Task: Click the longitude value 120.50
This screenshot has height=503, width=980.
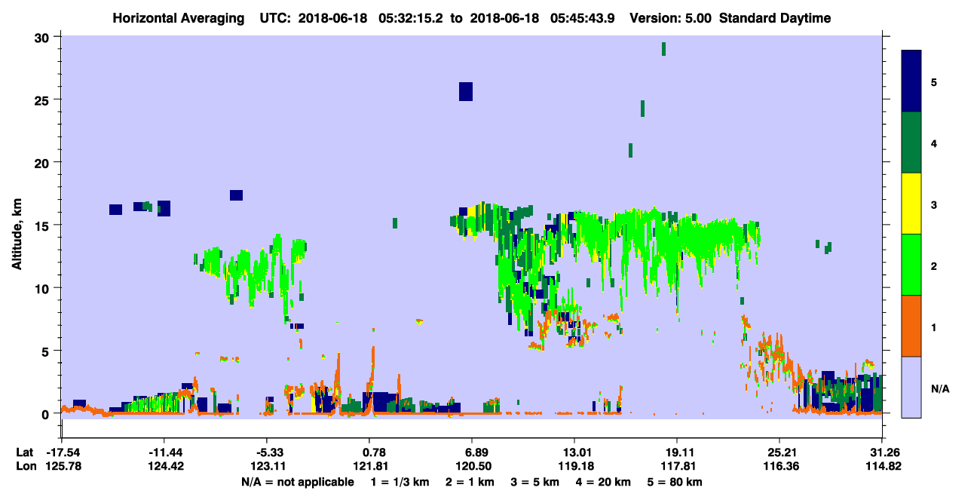Action: [472, 466]
